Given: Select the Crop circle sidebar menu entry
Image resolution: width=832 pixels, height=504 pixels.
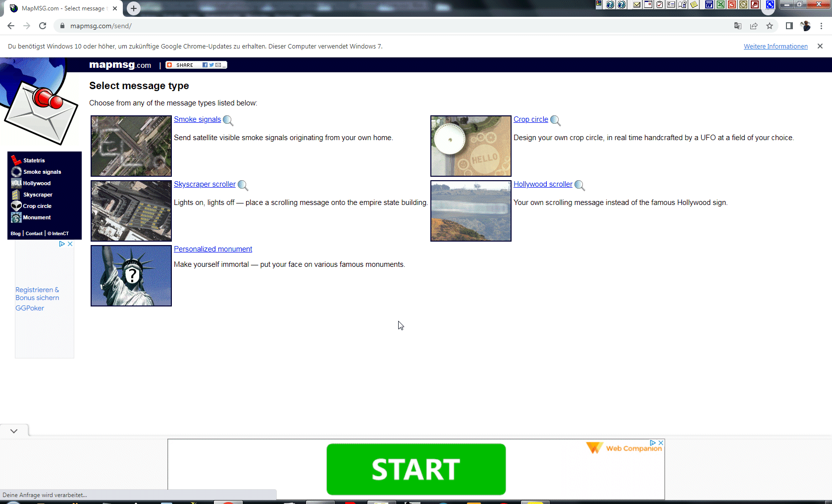Looking at the screenshot, I should (x=37, y=206).
